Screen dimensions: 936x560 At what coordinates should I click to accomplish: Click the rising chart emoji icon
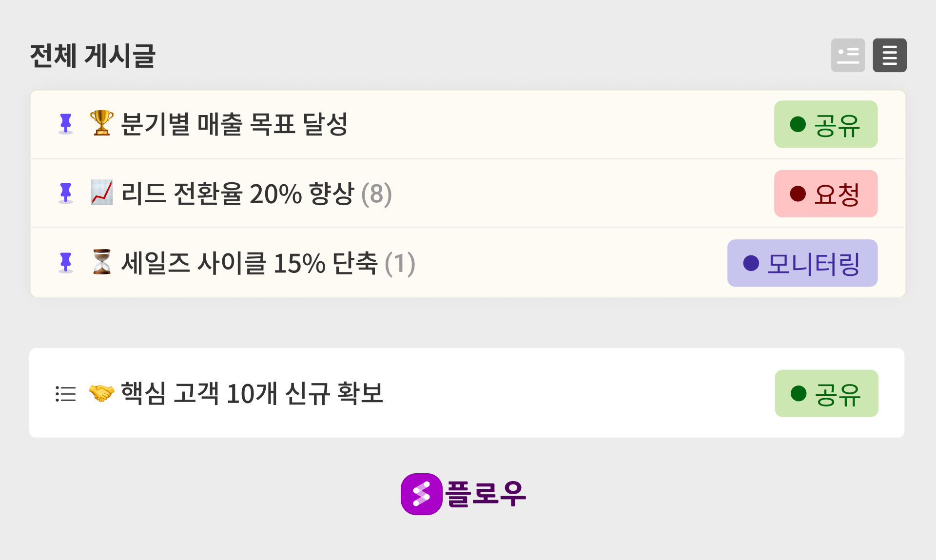click(101, 193)
